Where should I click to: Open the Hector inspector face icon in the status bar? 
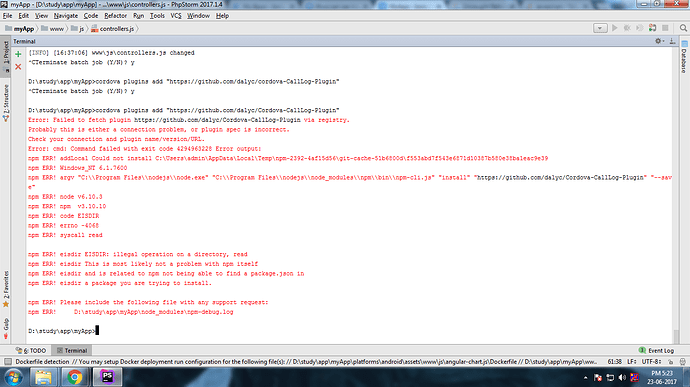click(x=683, y=362)
